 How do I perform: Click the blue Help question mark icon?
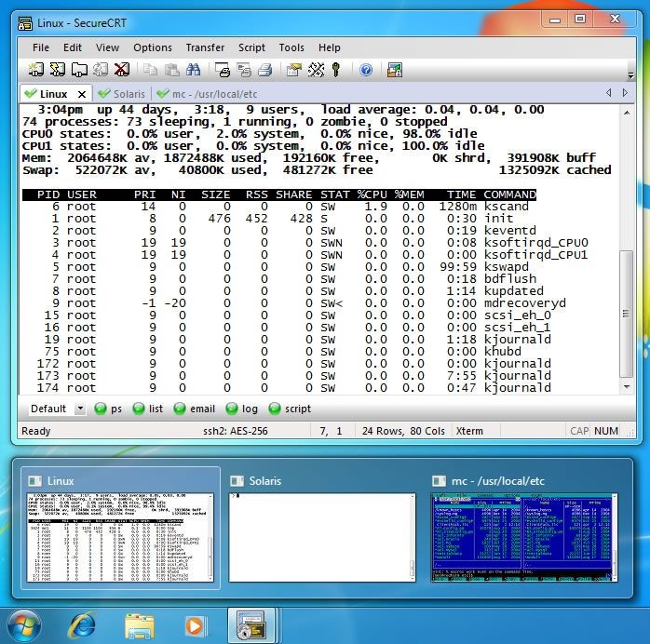pos(366,70)
